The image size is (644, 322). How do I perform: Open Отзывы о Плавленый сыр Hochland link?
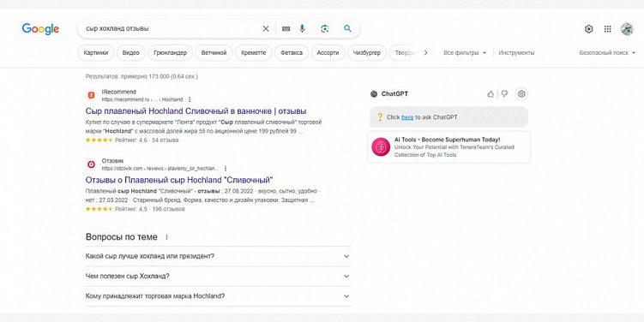(x=179, y=180)
